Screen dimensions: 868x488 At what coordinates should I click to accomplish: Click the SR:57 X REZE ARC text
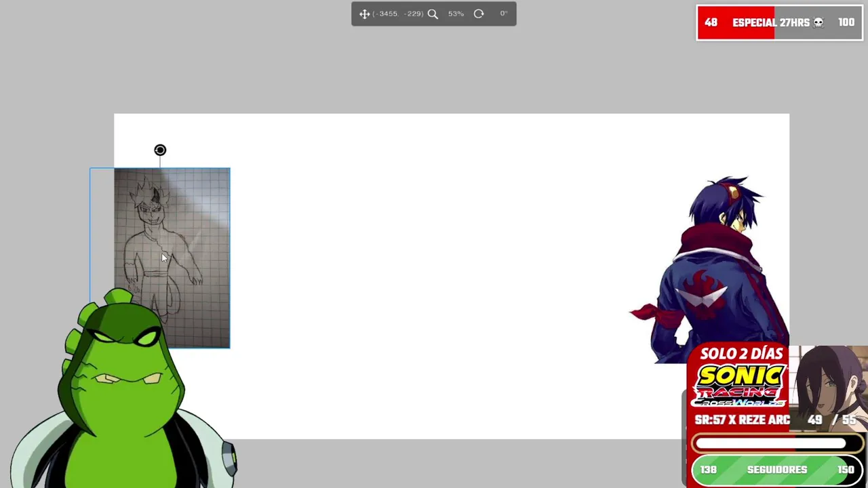(x=742, y=420)
